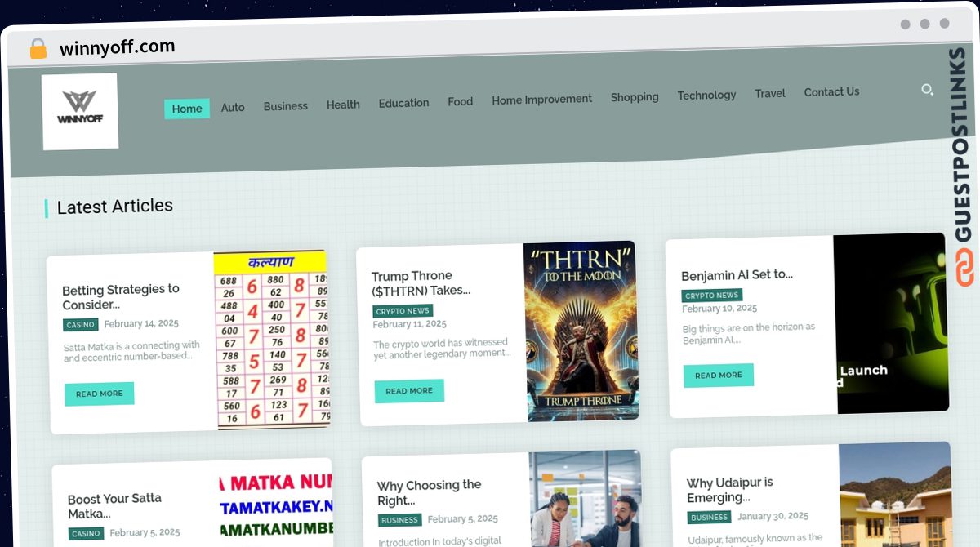Screen dimensions: 980x547
Task: Open the "Betting Strategies to Consider..." article title
Action: point(121,297)
